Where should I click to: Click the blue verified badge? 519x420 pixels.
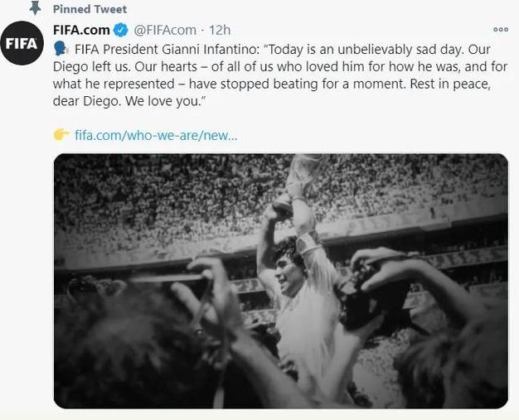120,30
